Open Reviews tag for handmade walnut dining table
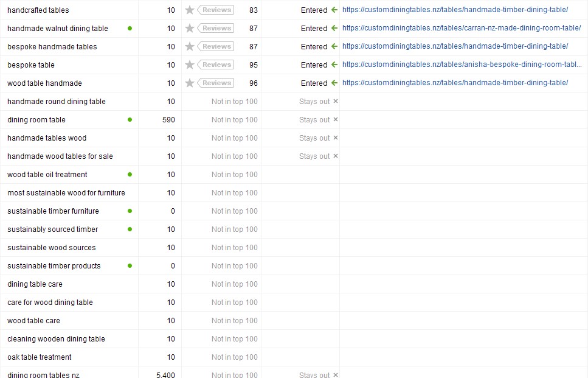Image resolution: width=588 pixels, height=378 pixels. [x=216, y=28]
